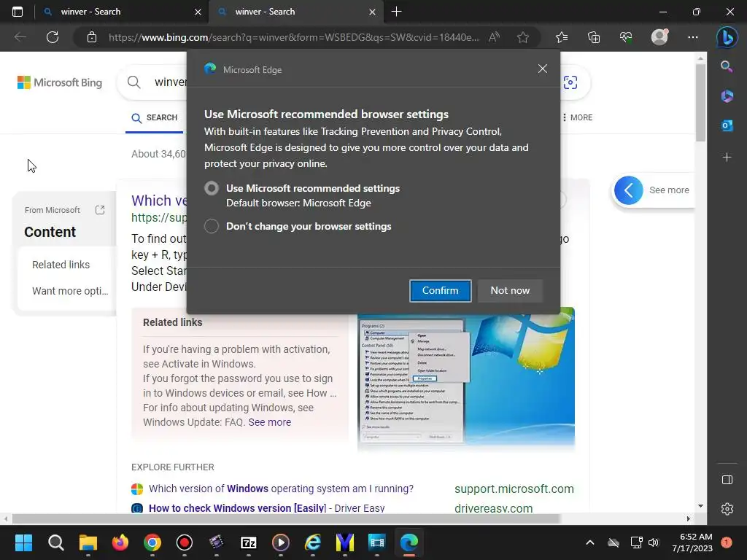
Task: Open the user profile avatar
Action: (659, 37)
